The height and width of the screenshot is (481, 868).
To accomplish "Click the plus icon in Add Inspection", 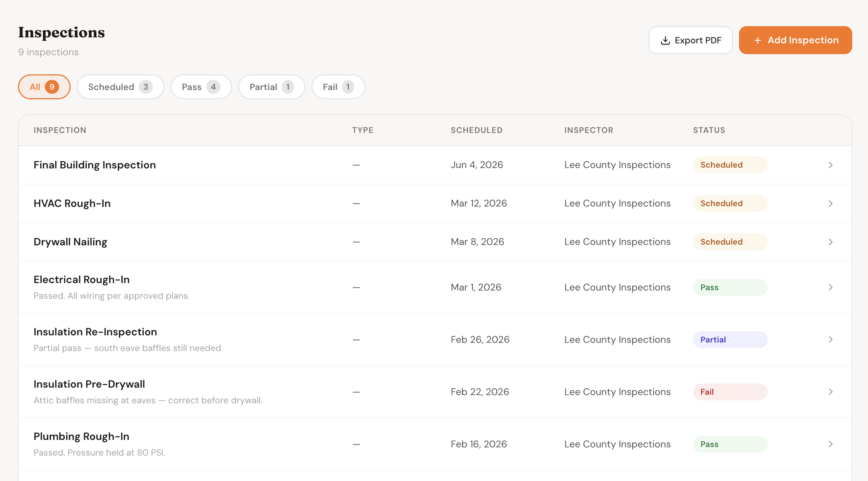I will (x=757, y=40).
